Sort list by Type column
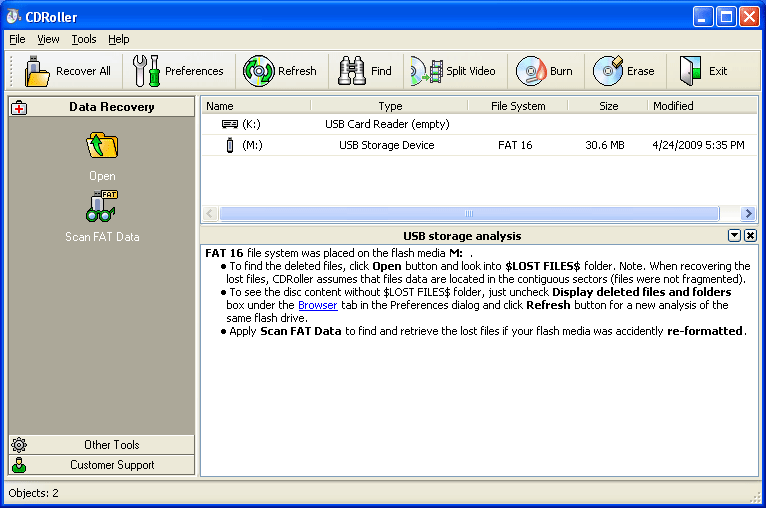Image resolution: width=766 pixels, height=508 pixels. click(390, 106)
